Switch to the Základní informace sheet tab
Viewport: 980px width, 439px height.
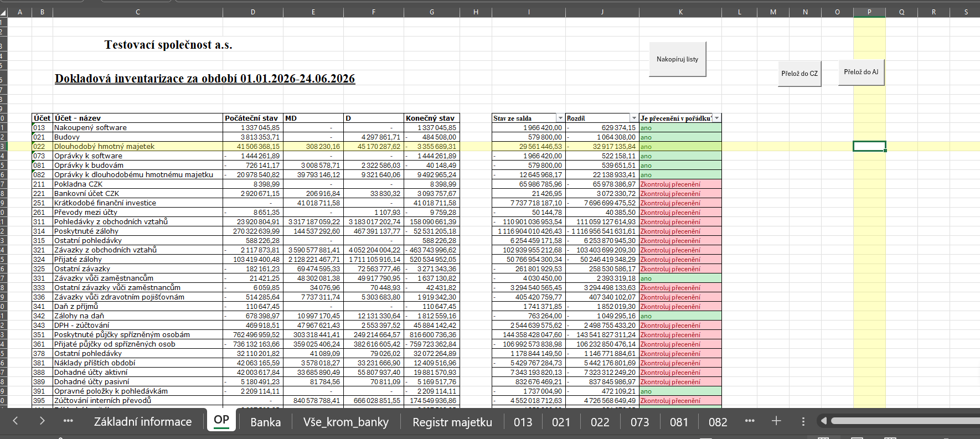[x=143, y=422]
